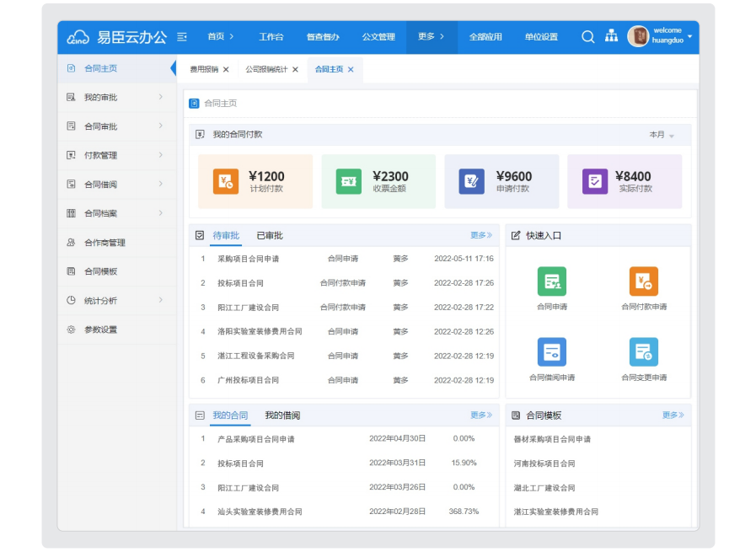Click the 合同主页 sidebar icon
This screenshot has width=756, height=552.
click(x=71, y=68)
